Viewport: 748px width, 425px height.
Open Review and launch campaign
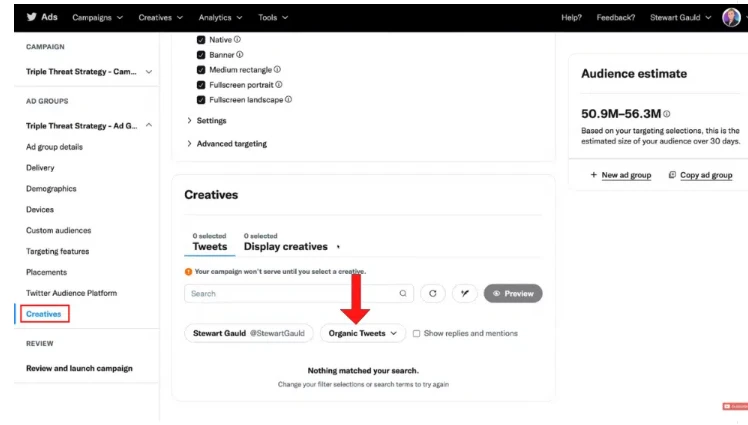(79, 368)
